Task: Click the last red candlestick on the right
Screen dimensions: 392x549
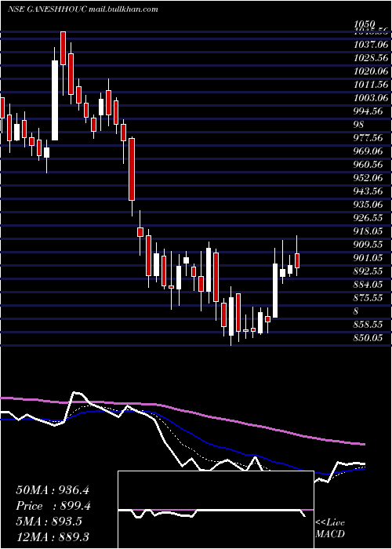Action: pos(297,261)
